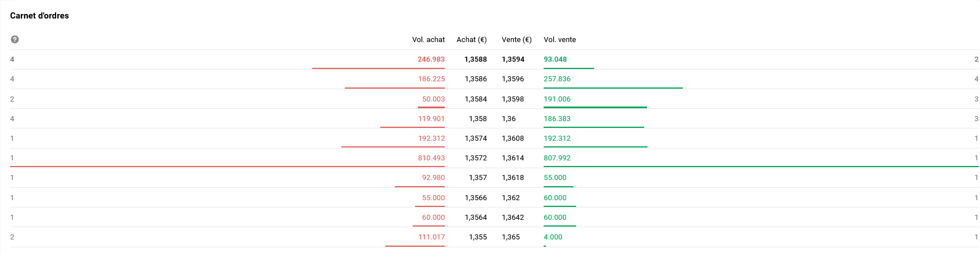Click buy volume 246.983
Viewport: 980px width, 254px height.
pos(431,59)
